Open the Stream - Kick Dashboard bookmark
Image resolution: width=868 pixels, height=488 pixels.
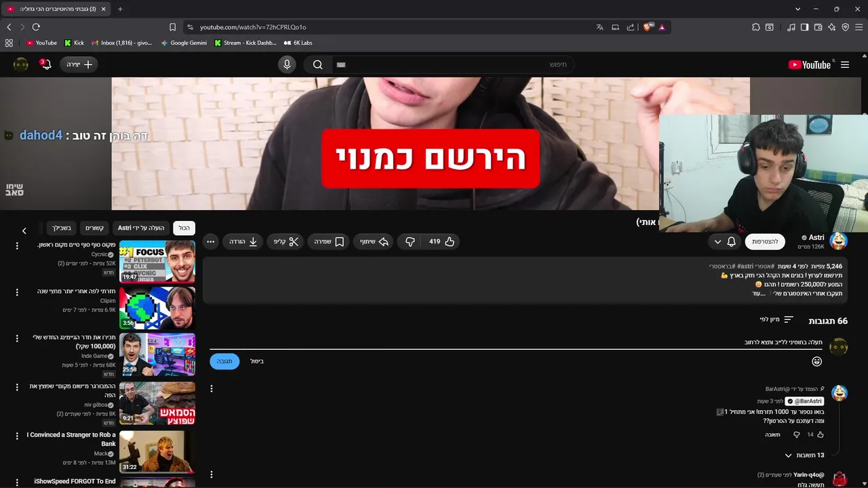245,43
